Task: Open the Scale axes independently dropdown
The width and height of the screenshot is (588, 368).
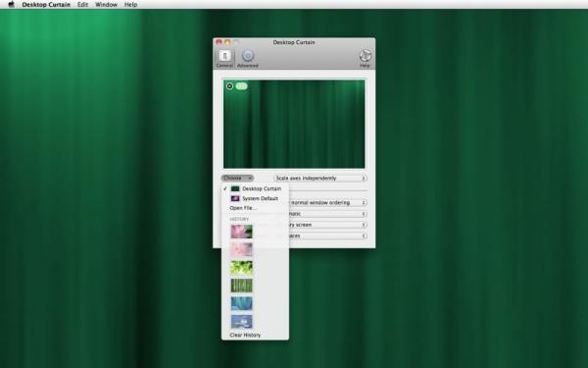Action: click(320, 178)
